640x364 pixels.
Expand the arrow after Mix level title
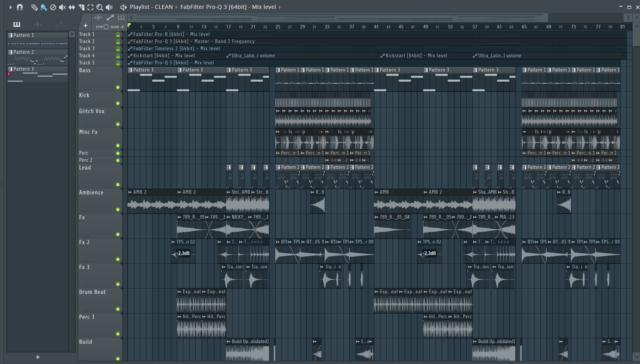280,7
